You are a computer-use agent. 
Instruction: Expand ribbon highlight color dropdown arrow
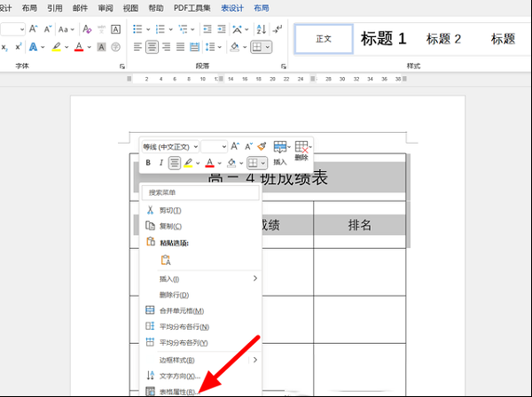66,47
